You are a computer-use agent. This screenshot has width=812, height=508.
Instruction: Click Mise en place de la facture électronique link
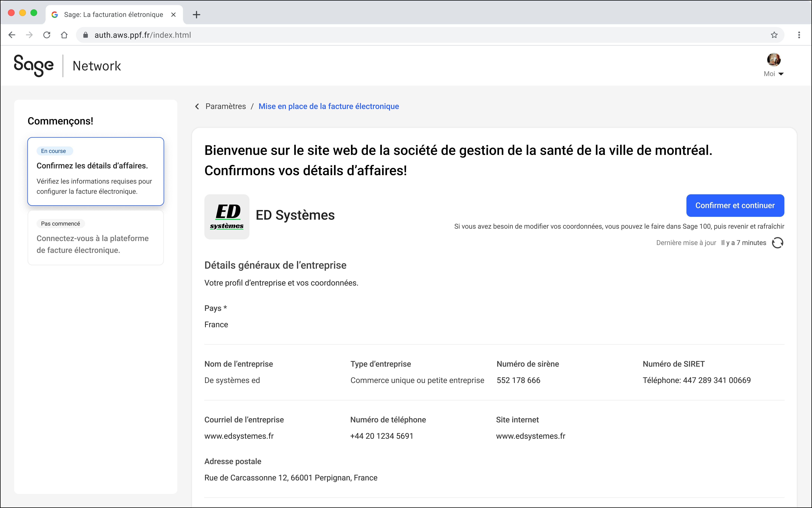(329, 106)
